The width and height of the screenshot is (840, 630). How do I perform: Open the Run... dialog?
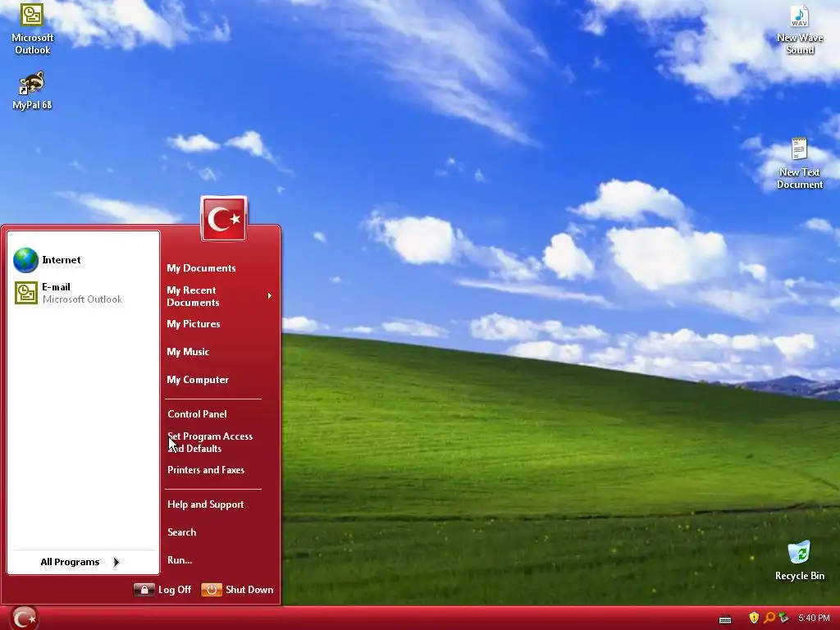(x=180, y=559)
